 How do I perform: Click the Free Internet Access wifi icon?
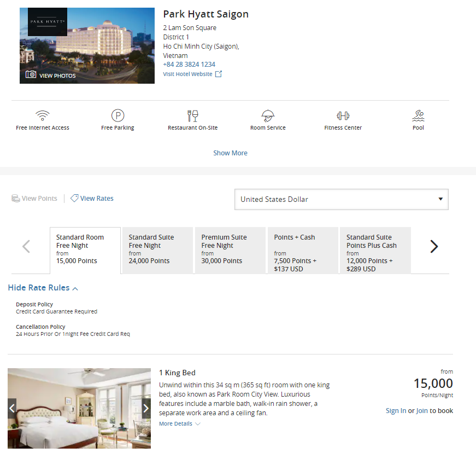[x=43, y=115]
